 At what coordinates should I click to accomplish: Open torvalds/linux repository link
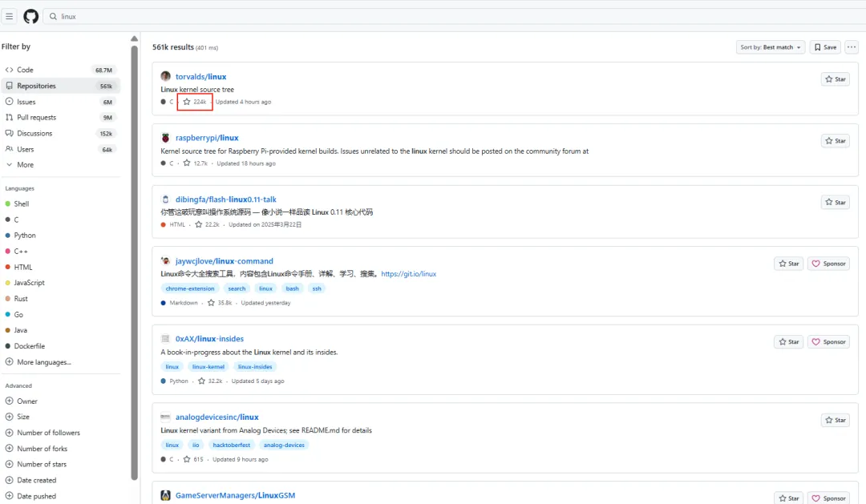(201, 77)
